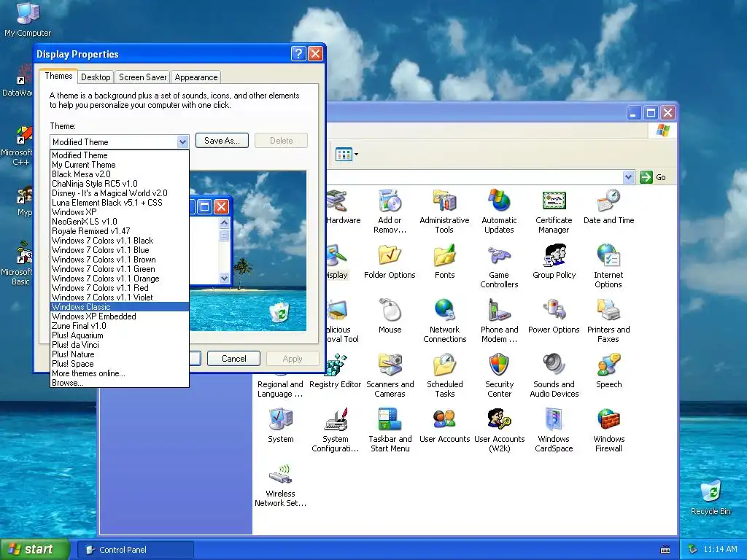Open My Computer desktop icon

click(x=28, y=19)
